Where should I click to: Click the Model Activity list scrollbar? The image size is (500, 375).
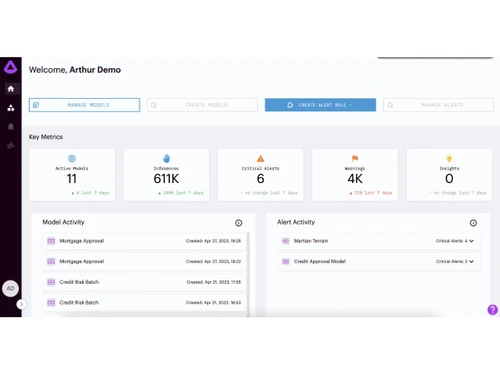(248, 274)
